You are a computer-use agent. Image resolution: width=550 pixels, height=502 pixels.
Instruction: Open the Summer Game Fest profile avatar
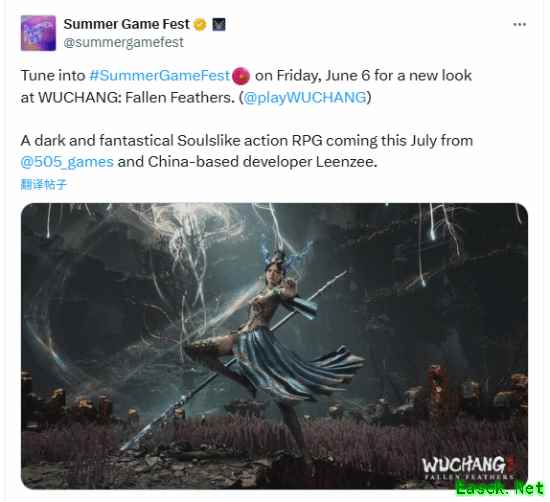click(x=38, y=33)
